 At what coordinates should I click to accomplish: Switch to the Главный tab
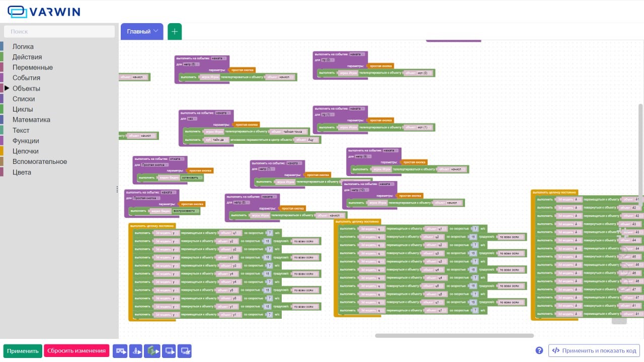pyautogui.click(x=139, y=32)
